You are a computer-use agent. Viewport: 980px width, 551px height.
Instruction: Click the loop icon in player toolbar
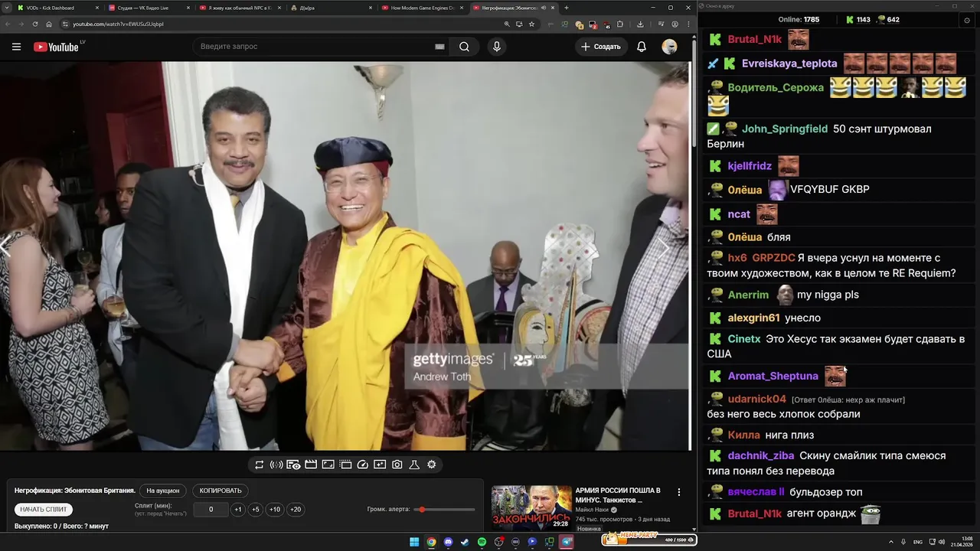coord(259,465)
